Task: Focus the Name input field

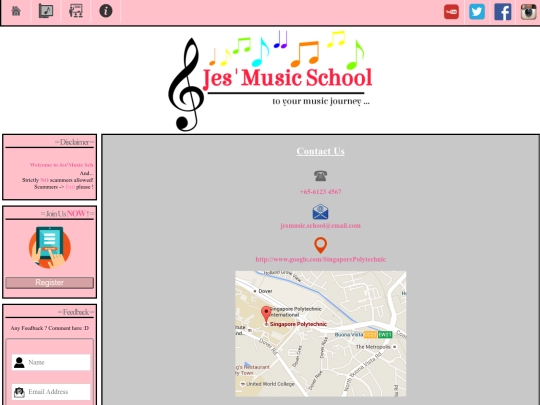Action: click(x=51, y=362)
